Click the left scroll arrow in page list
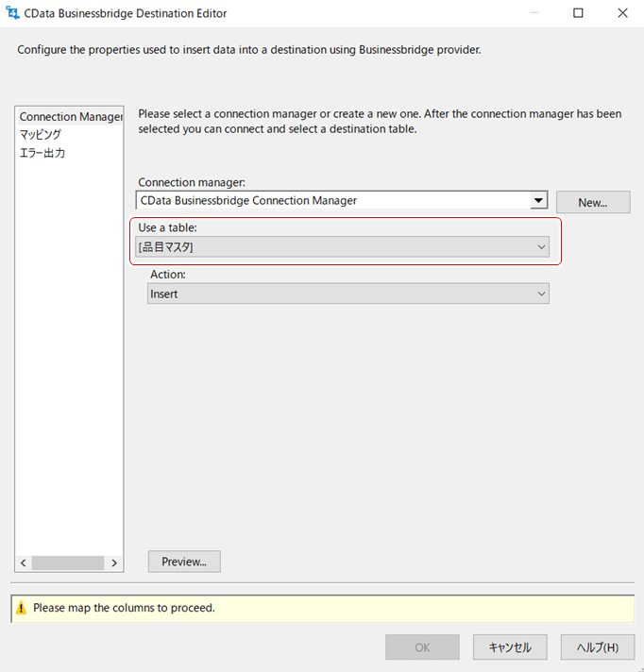 point(24,563)
